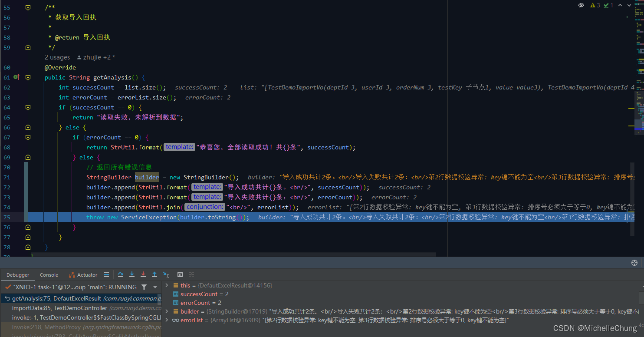
Task: Click the Run to Cursor icon
Action: [166, 274]
